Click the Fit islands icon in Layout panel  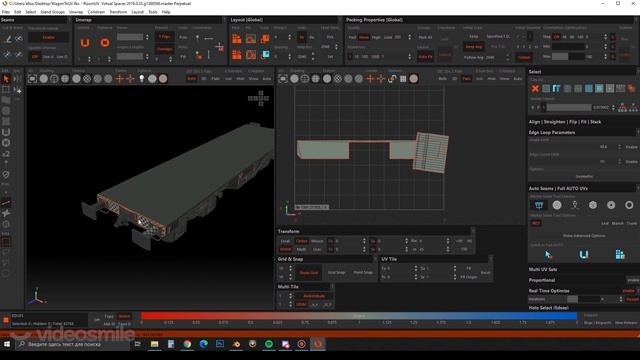coord(251,39)
